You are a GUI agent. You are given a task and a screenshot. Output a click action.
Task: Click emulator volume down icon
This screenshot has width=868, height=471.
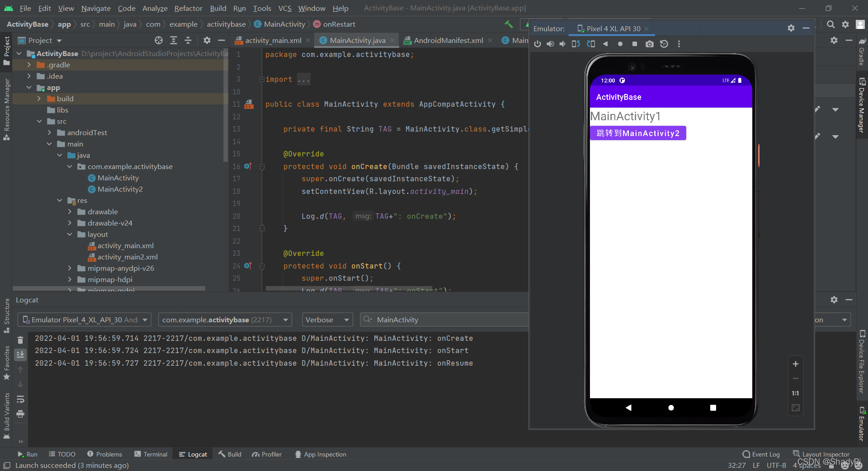[x=562, y=44]
